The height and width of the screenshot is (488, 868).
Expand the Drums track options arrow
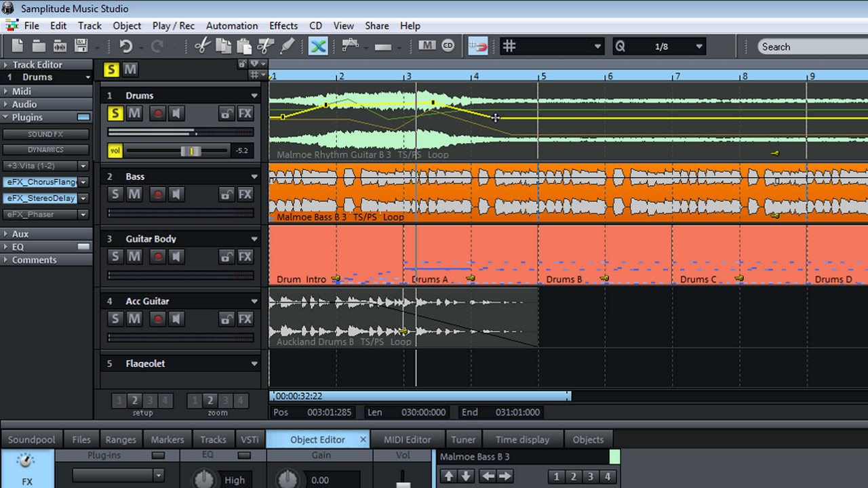click(x=254, y=96)
